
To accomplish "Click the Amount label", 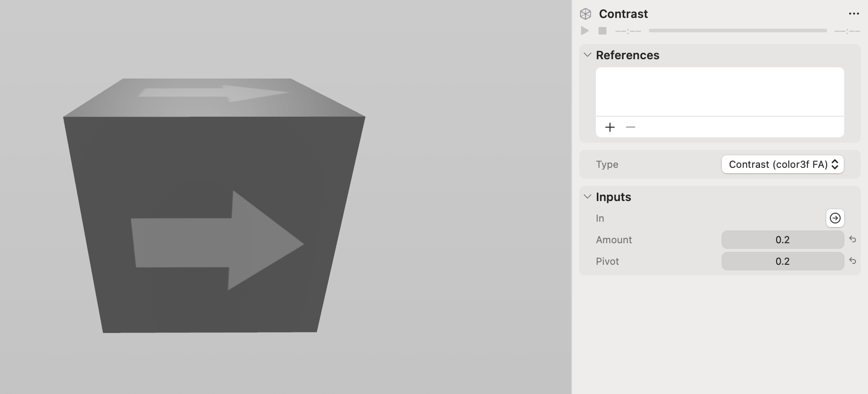I will point(614,240).
